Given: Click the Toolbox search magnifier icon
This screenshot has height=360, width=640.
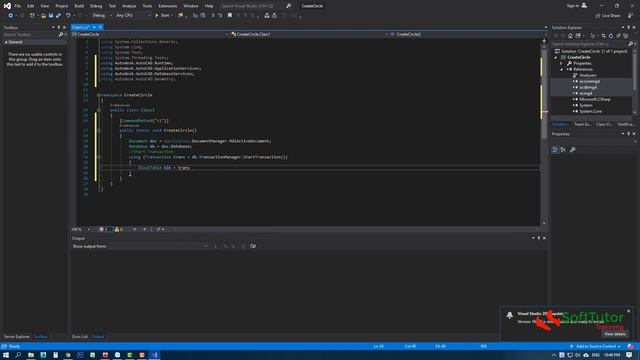Looking at the screenshot, I should tap(61, 35).
